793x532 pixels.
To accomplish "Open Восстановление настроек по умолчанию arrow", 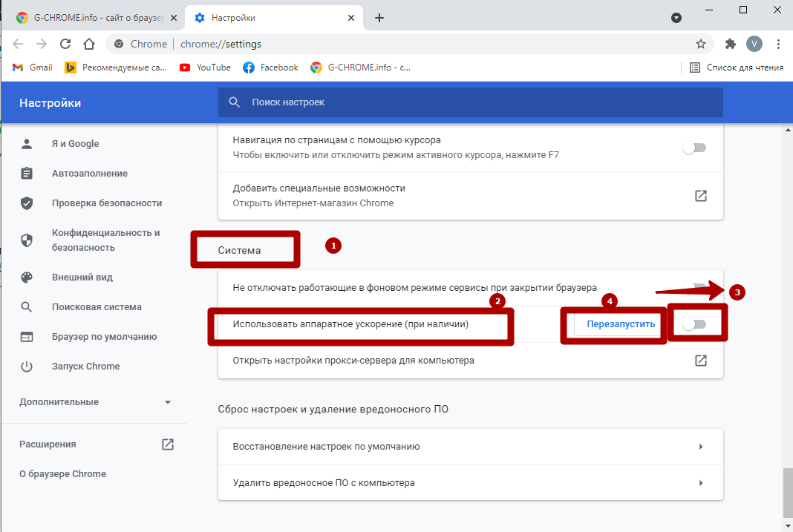I will click(x=700, y=447).
